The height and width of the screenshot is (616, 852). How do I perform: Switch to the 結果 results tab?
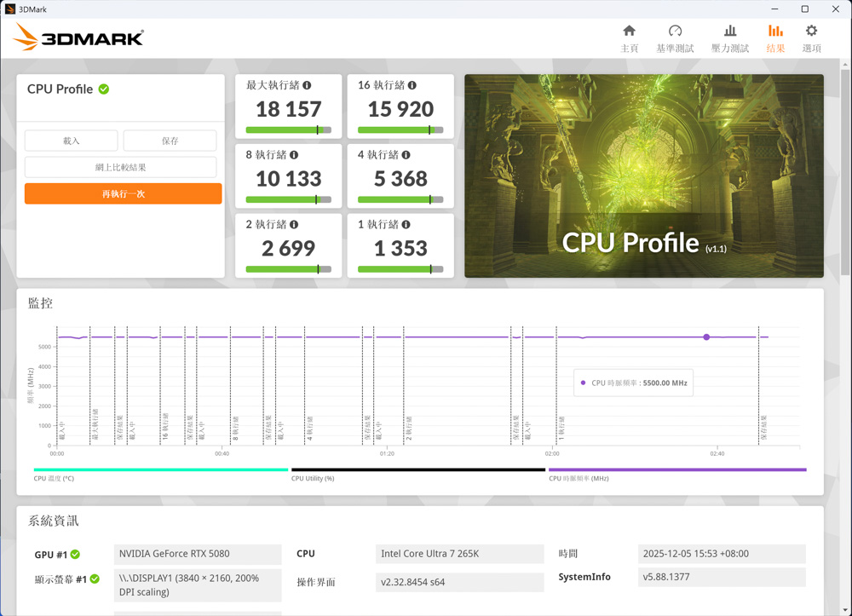(x=775, y=38)
